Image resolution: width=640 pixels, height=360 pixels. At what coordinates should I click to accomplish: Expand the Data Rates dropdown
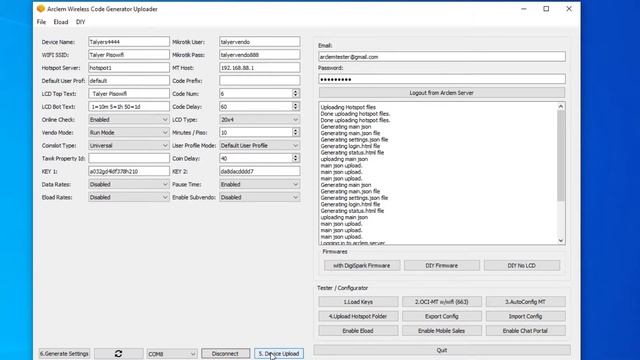[129, 184]
